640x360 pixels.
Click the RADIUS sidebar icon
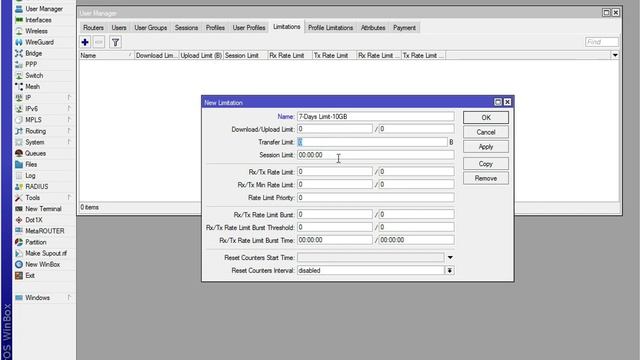[19, 187]
